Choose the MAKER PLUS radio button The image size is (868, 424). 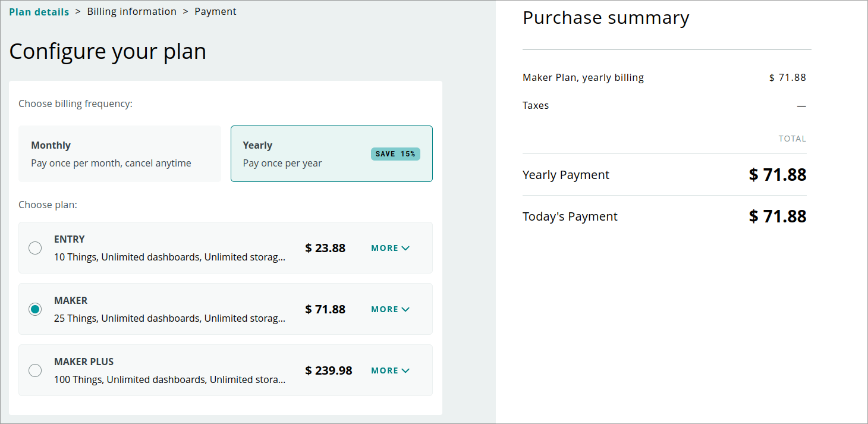point(35,370)
